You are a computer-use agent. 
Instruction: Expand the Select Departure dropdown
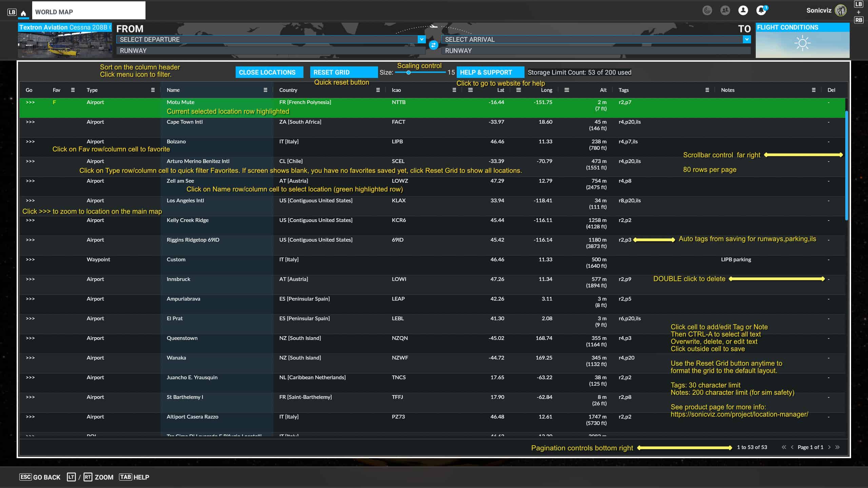(421, 39)
